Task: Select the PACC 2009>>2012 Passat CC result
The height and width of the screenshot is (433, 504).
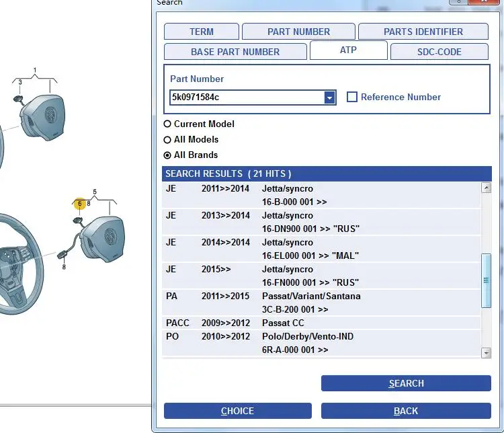Action: coord(321,323)
